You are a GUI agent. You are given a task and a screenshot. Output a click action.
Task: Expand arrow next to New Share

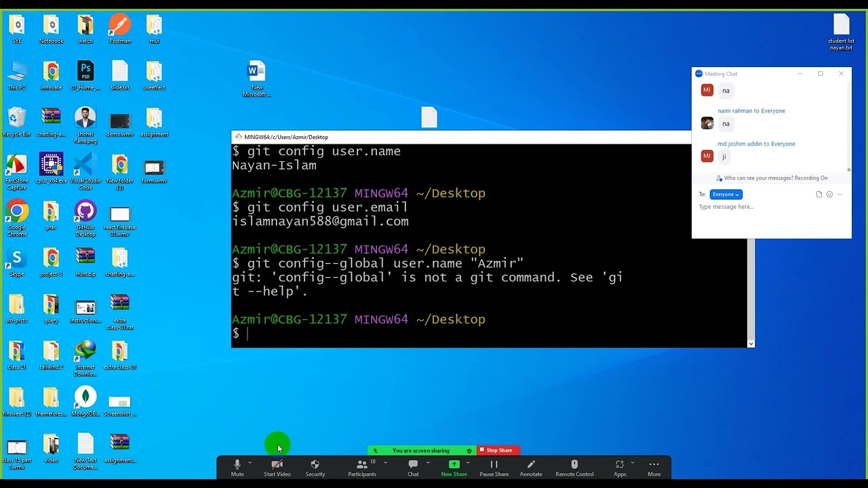point(468,463)
